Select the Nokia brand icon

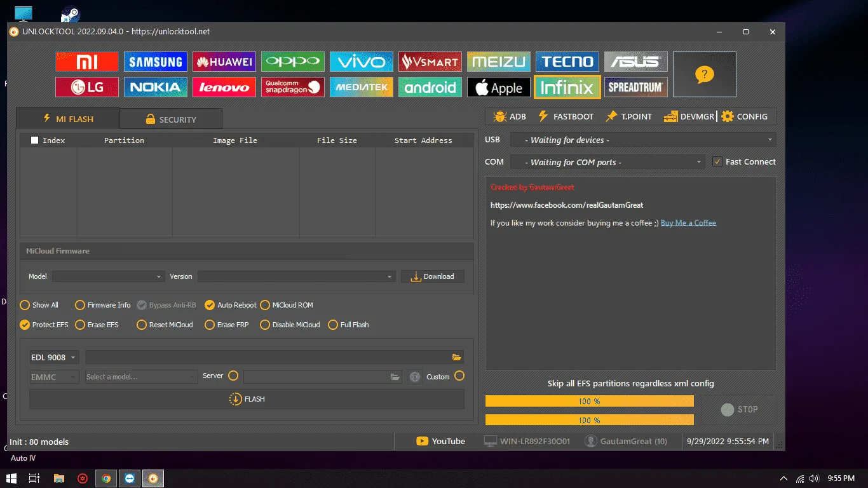point(156,87)
